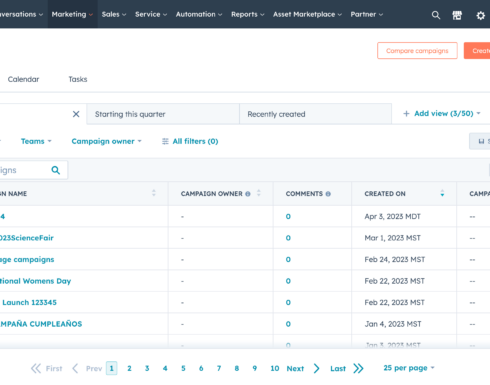Go to page 5

click(x=183, y=368)
